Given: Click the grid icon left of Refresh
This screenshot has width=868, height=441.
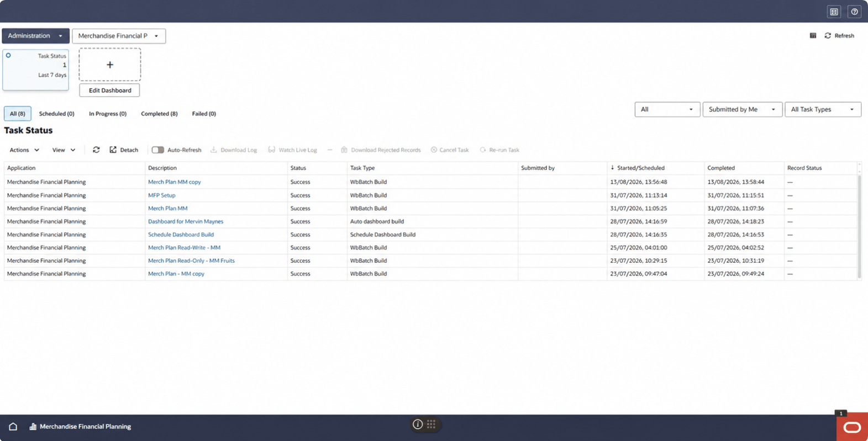Looking at the screenshot, I should [x=813, y=36].
